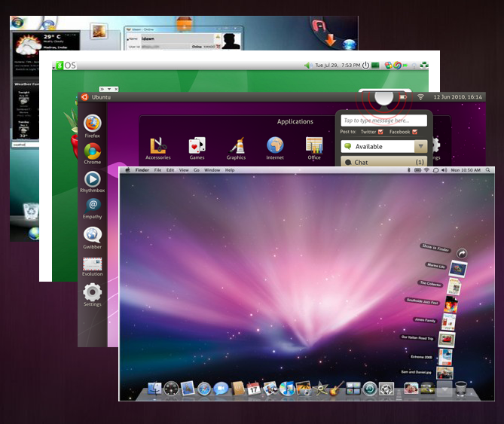The width and height of the screenshot is (504, 424).
Task: Click gOS power button in panel
Action: tap(365, 66)
